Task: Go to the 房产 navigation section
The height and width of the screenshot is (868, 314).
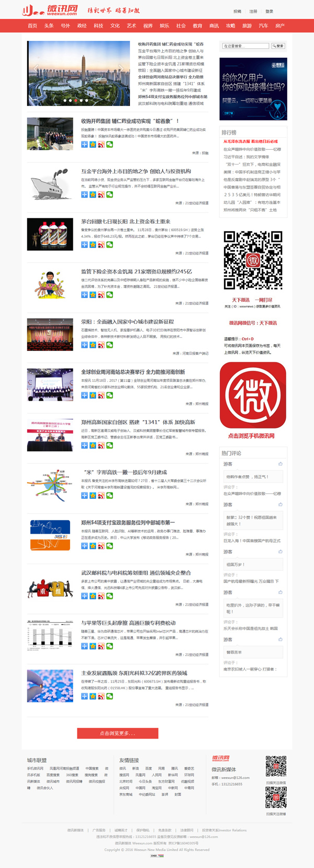Action: [280, 26]
